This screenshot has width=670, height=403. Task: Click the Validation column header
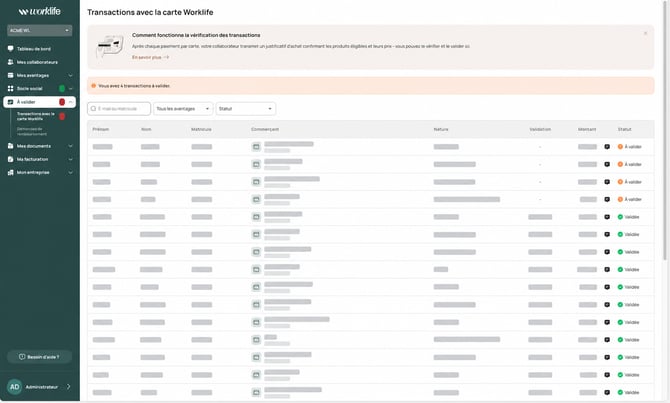(x=540, y=129)
